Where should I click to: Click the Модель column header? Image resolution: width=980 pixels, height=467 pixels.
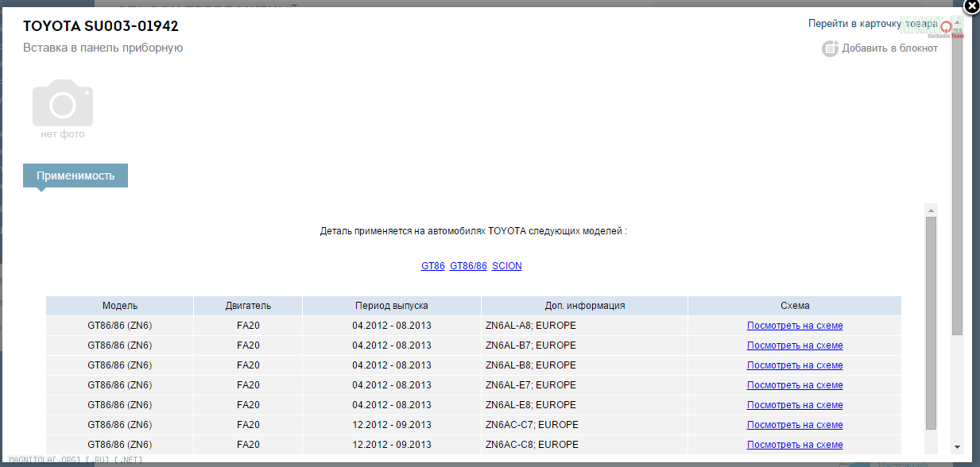(120, 306)
